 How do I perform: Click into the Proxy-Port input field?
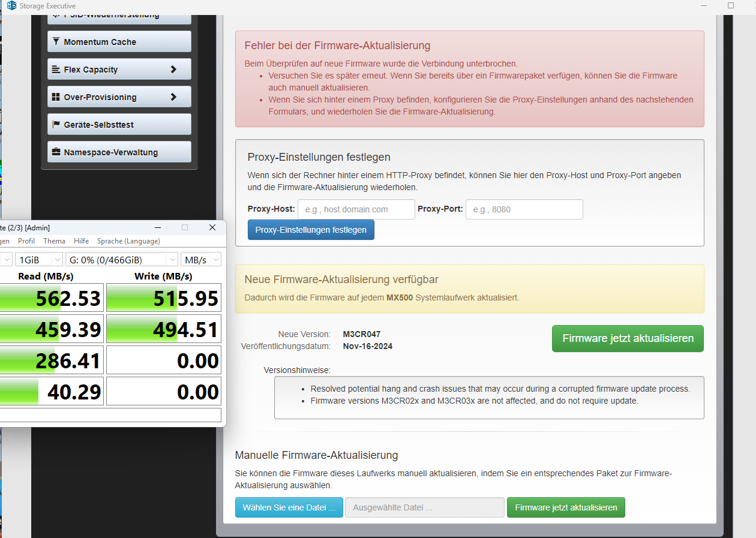524,209
